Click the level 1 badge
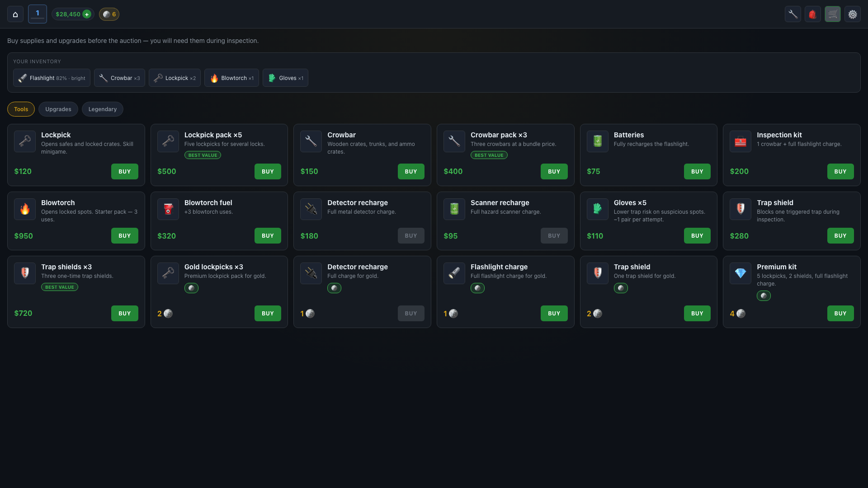 coord(38,14)
